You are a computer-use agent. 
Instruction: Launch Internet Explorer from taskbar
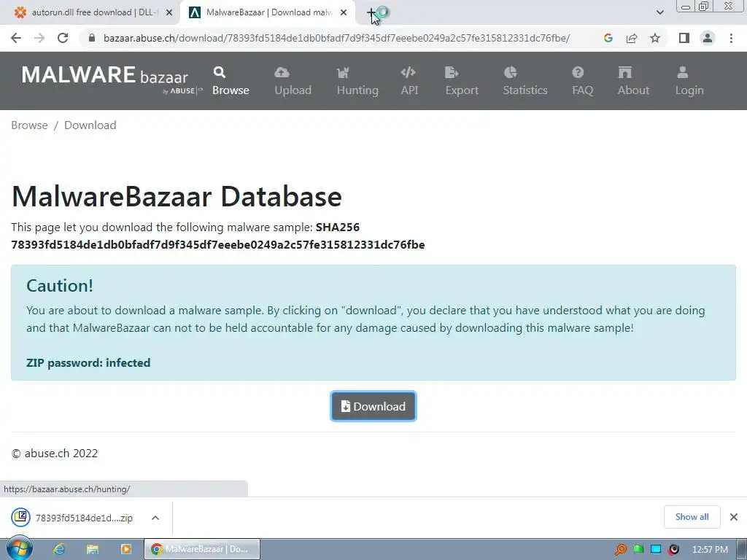(x=59, y=549)
